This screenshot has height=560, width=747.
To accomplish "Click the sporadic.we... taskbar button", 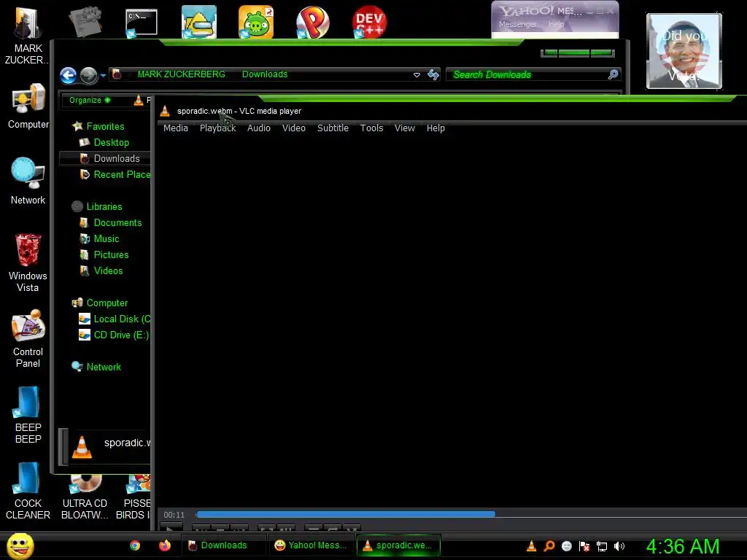I will point(398,545).
